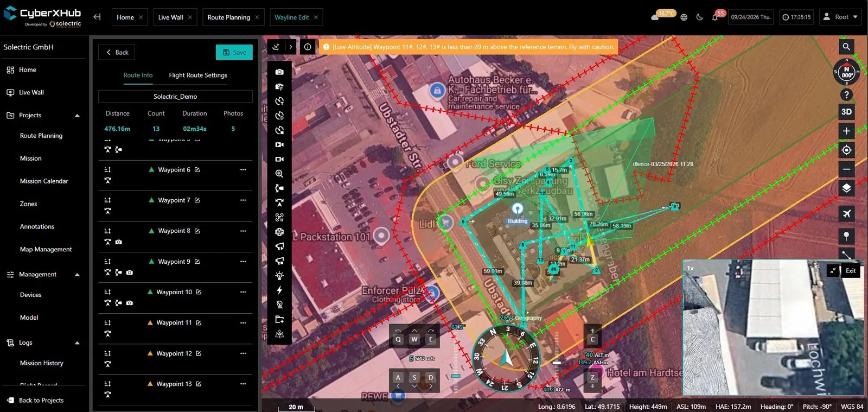Screen dimensions: 868x412
Task: Open the Root user dropdown
Action: point(840,17)
